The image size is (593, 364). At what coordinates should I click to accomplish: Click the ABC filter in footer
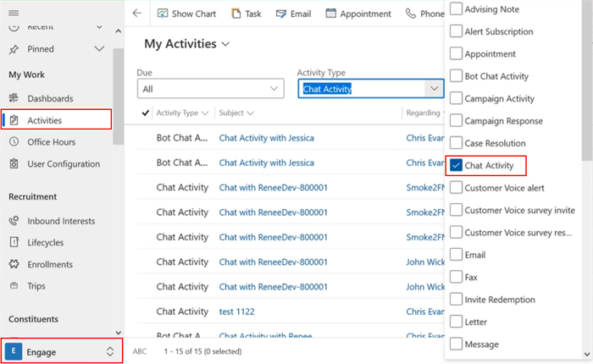click(x=140, y=351)
